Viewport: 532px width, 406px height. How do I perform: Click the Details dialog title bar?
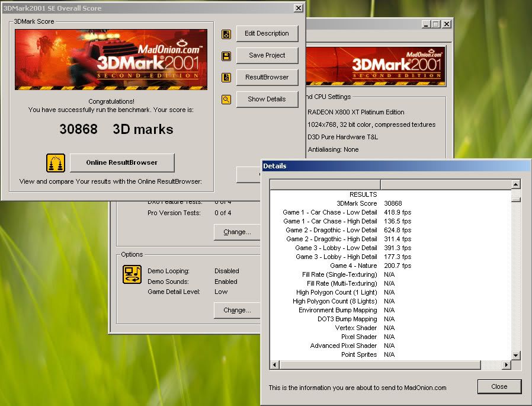coord(396,166)
